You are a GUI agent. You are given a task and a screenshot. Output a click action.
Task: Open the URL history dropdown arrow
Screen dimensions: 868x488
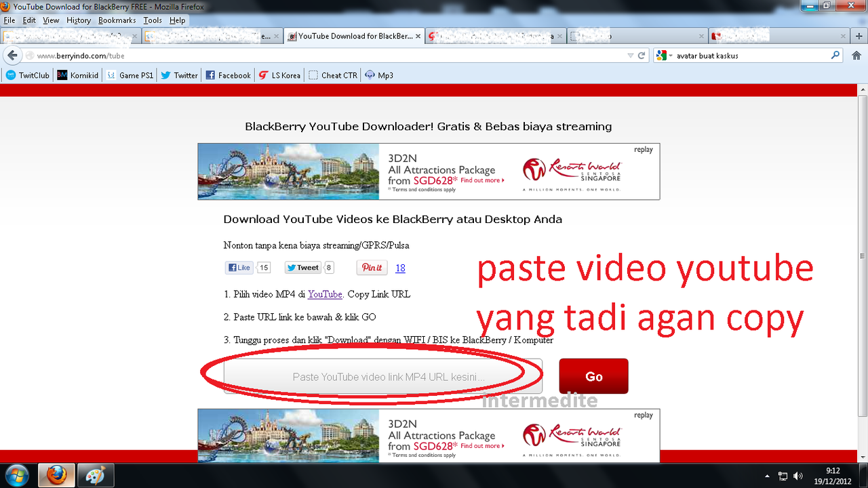point(631,56)
